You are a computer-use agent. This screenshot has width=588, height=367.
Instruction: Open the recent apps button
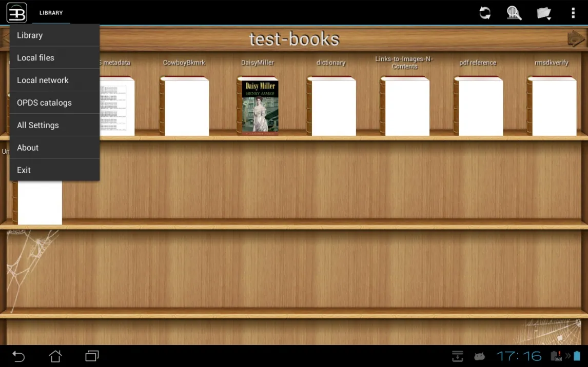click(x=92, y=356)
